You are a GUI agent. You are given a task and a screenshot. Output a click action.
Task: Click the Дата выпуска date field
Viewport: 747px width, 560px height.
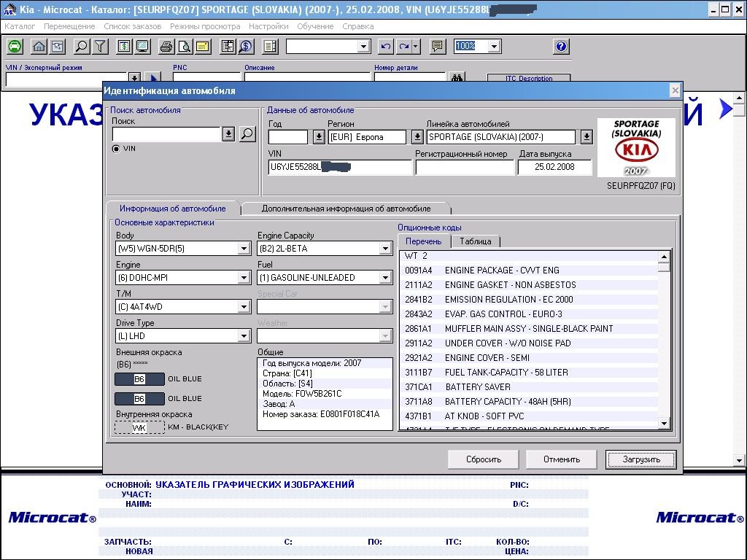click(x=554, y=167)
